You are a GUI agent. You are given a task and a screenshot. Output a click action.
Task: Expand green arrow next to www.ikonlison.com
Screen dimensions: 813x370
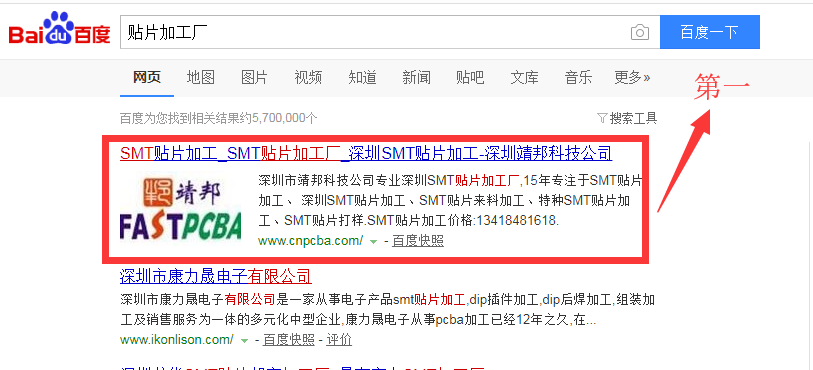245,341
